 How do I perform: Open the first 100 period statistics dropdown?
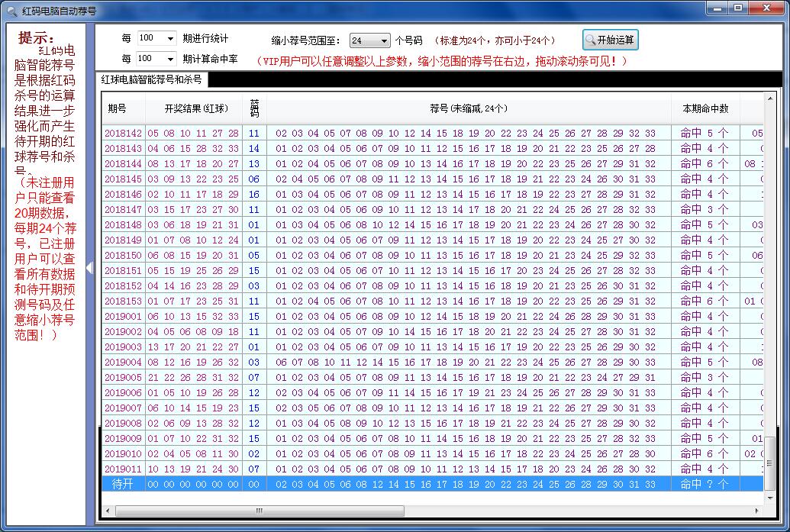click(x=169, y=37)
